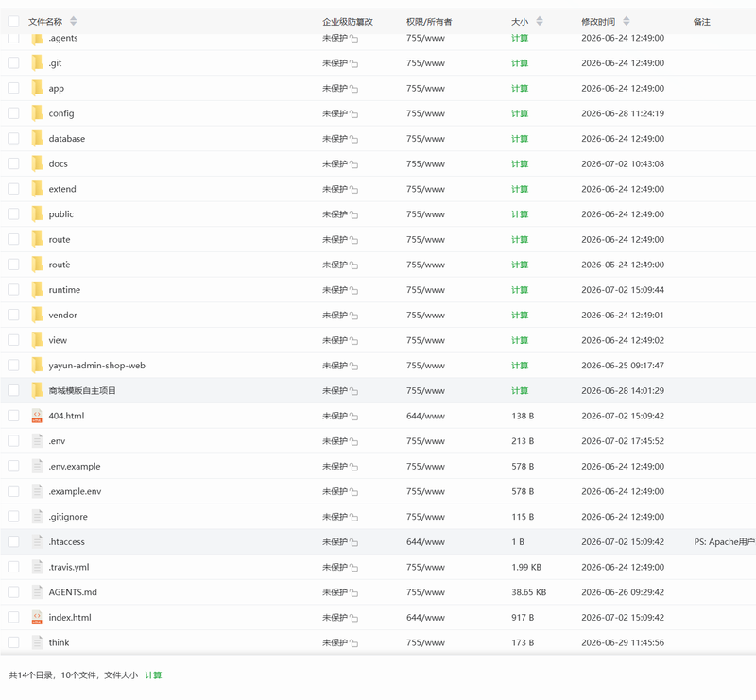
Task: Check the box for the .git folder
Action: tap(13, 62)
